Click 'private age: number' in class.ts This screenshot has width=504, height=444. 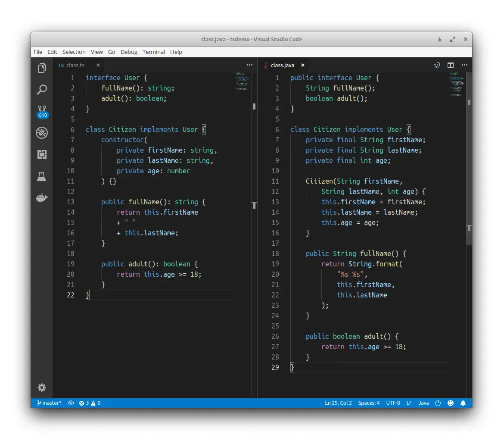[153, 171]
